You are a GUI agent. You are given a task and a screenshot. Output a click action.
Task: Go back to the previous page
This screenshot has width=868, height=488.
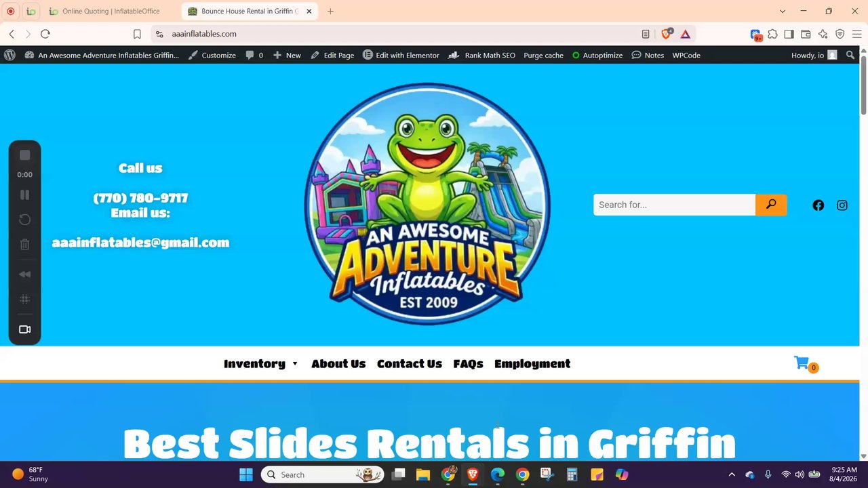(12, 34)
